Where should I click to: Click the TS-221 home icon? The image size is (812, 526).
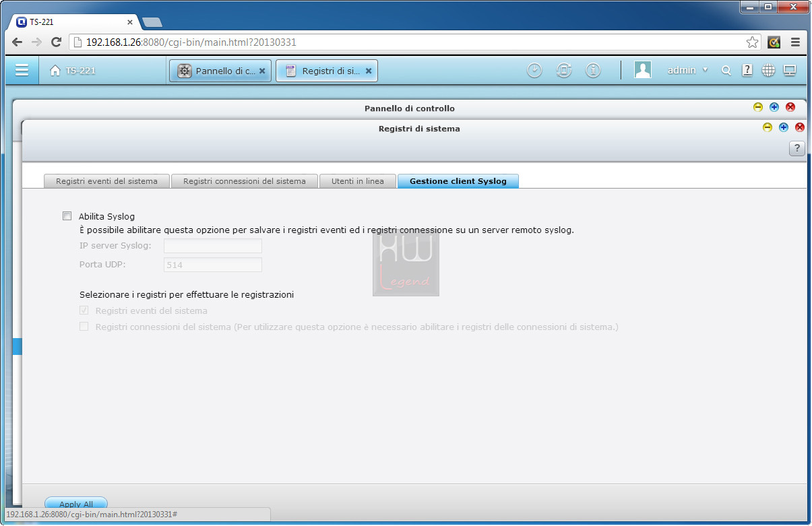coord(55,70)
